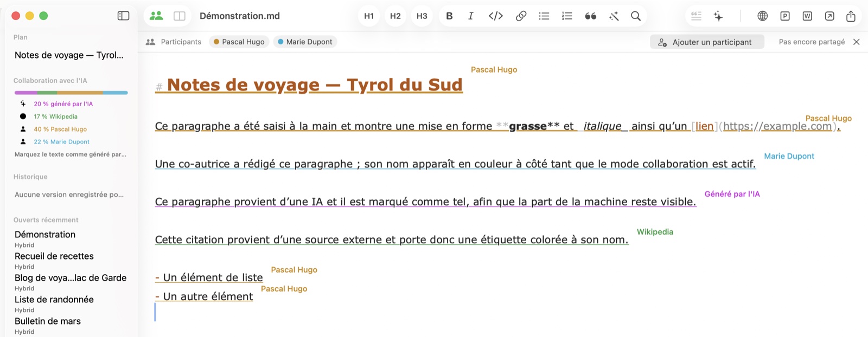This screenshot has height=337, width=868.
Task: Click the 22 % Marie Dupont entry
Action: 61,141
